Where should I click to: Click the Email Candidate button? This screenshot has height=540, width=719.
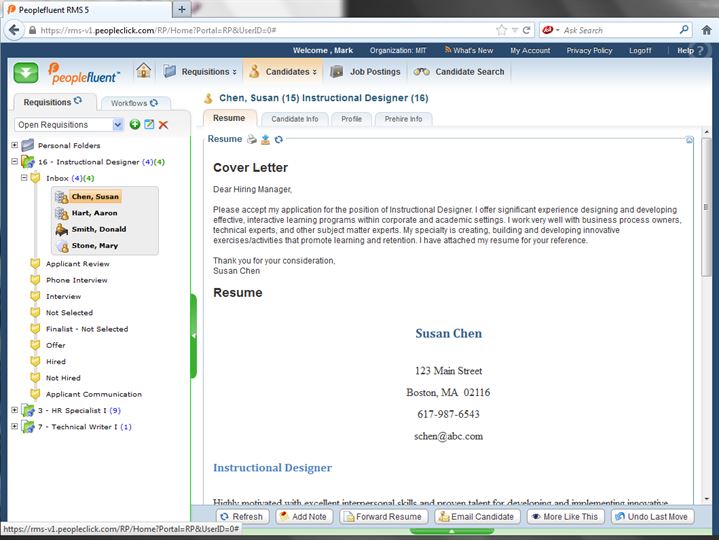tap(476, 517)
